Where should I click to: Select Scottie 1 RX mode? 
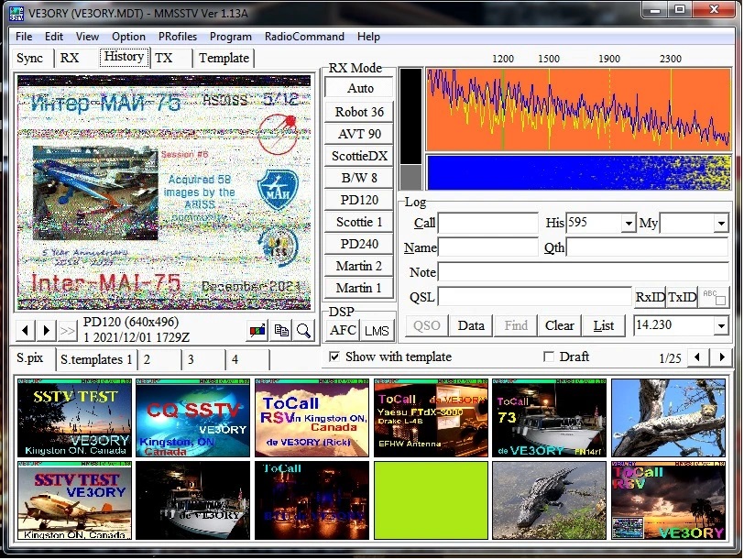(x=359, y=222)
